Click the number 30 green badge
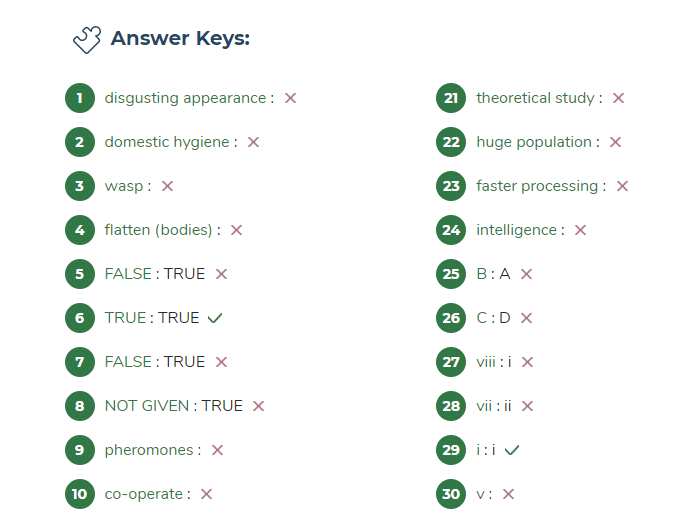Screen dimensions: 687x519 coord(451,494)
